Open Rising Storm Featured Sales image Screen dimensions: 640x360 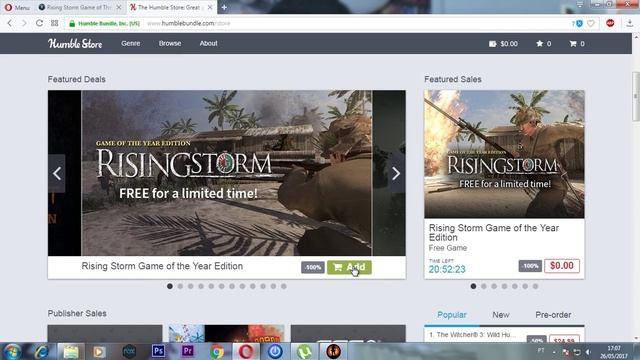[504, 154]
